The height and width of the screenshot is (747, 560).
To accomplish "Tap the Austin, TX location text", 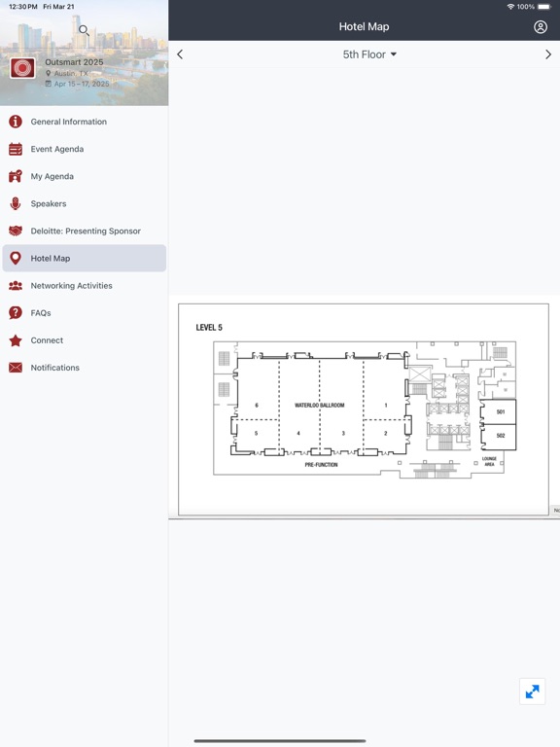I will tap(71, 73).
